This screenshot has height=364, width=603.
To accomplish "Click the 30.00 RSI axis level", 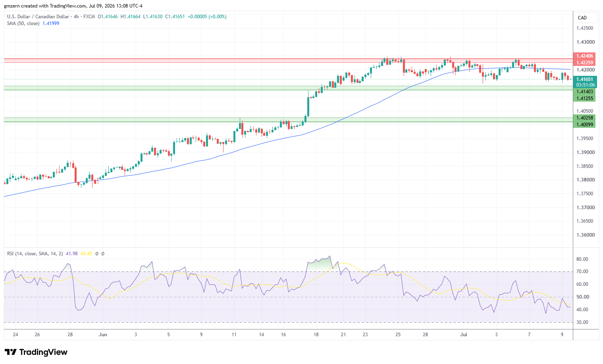I will tap(582, 322).
